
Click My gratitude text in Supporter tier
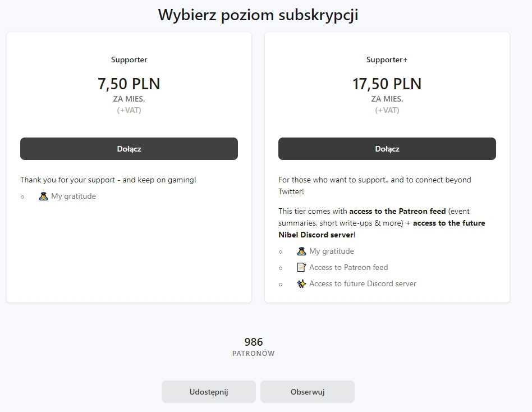pyautogui.click(x=74, y=196)
